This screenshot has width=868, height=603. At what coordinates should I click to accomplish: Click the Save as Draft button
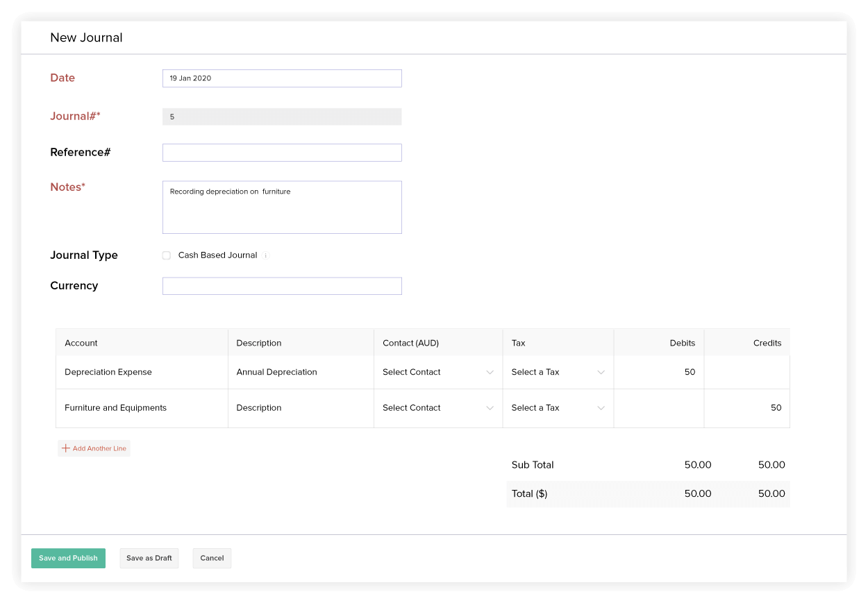pyautogui.click(x=149, y=558)
